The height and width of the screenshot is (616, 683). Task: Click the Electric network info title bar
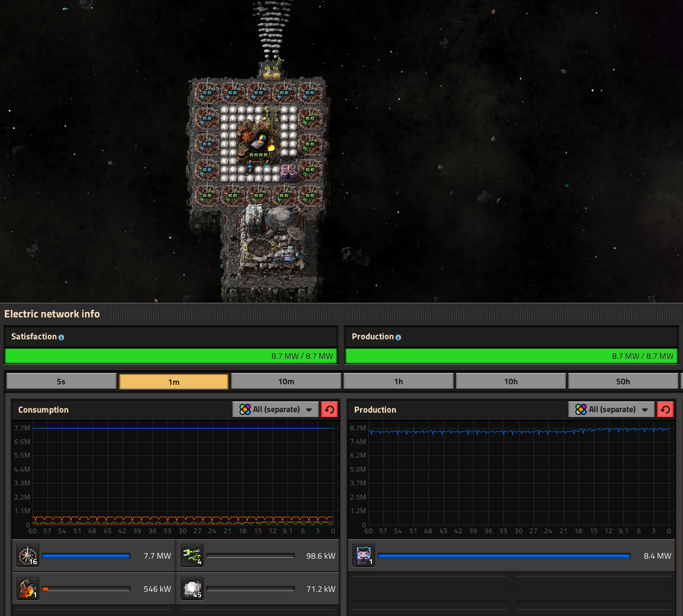(x=342, y=314)
